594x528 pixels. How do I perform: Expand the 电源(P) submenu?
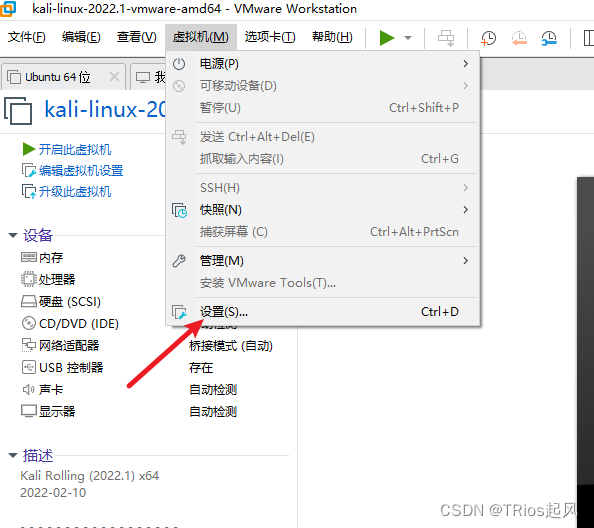323,64
